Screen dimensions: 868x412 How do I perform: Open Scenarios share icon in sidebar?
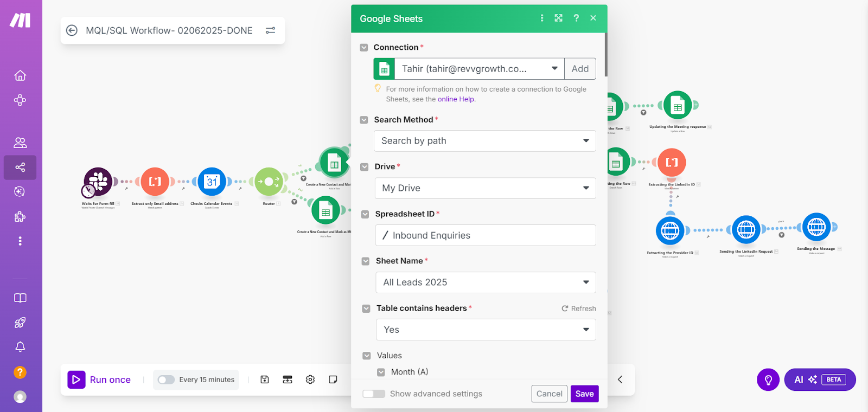coord(20,168)
